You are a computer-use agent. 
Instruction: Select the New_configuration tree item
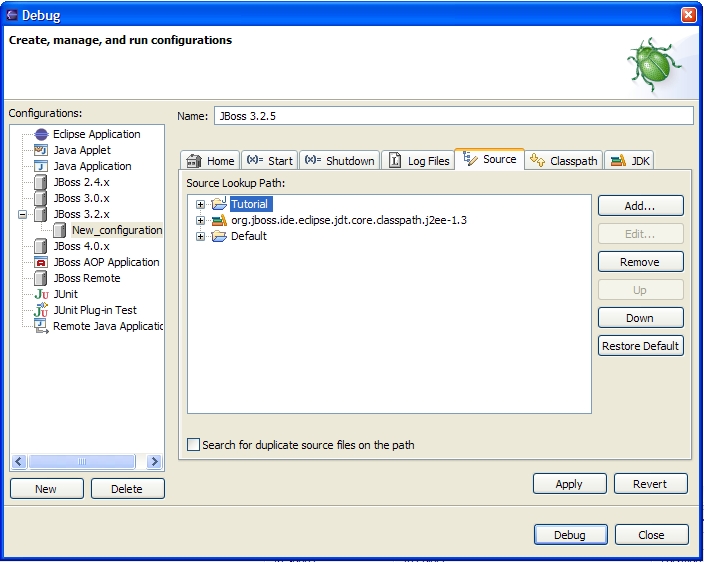(117, 230)
